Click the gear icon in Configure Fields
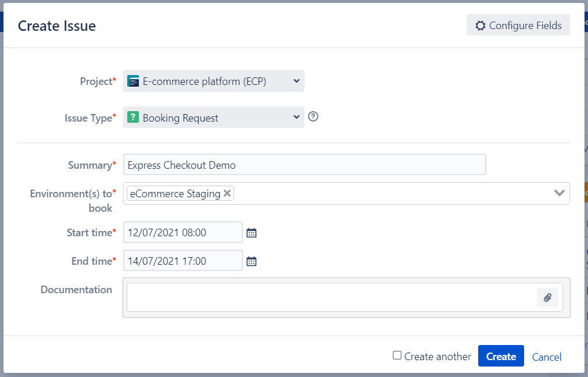The image size is (588, 377). [481, 25]
